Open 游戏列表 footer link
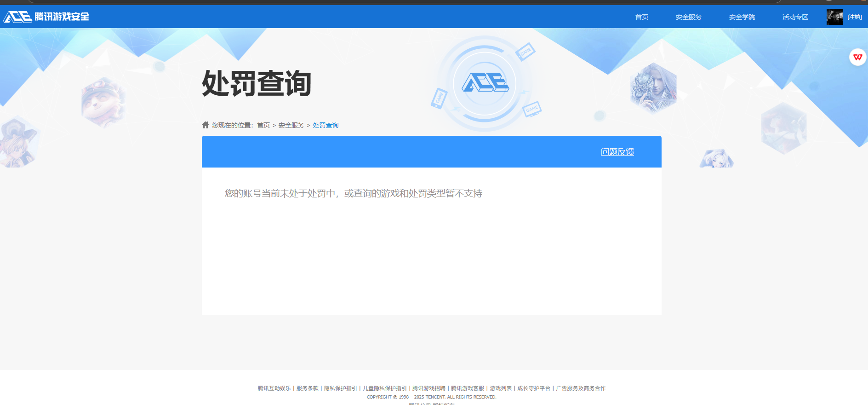The height and width of the screenshot is (405, 868). [x=500, y=388]
